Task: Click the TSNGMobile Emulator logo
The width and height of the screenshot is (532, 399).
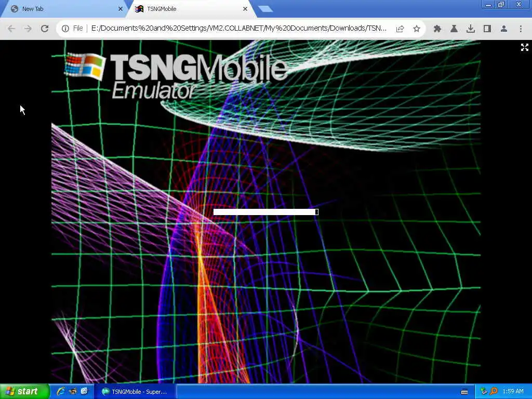Action: (177, 76)
